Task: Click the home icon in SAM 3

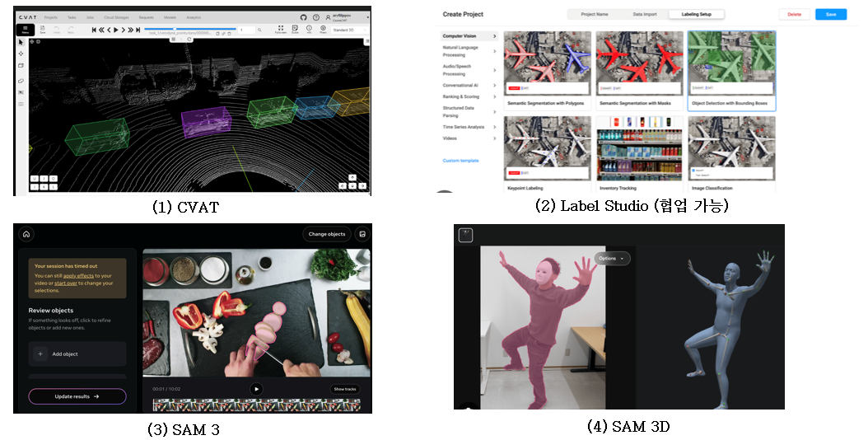Action: (26, 234)
